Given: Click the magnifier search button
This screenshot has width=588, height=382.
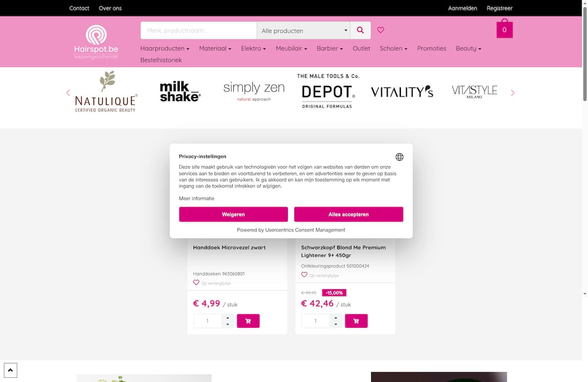Looking at the screenshot, I should coord(360,30).
